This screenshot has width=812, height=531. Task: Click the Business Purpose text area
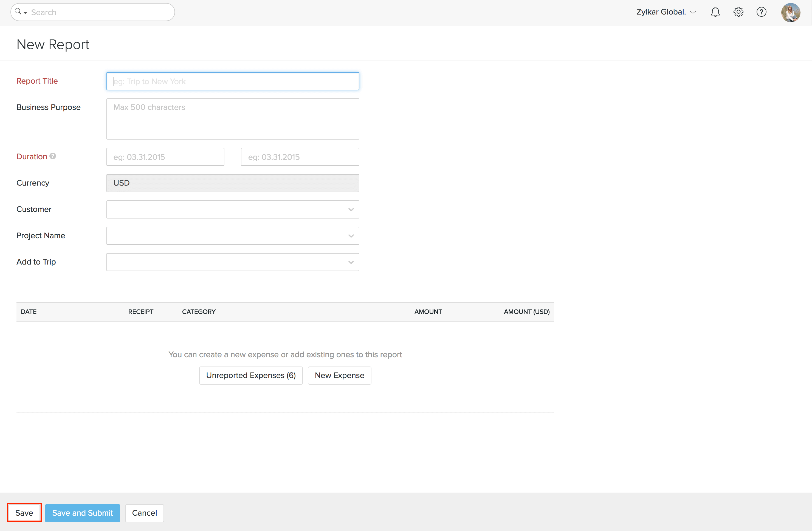click(233, 119)
